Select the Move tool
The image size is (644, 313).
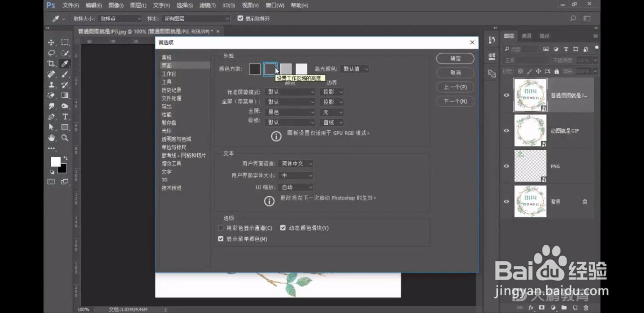pos(51,42)
